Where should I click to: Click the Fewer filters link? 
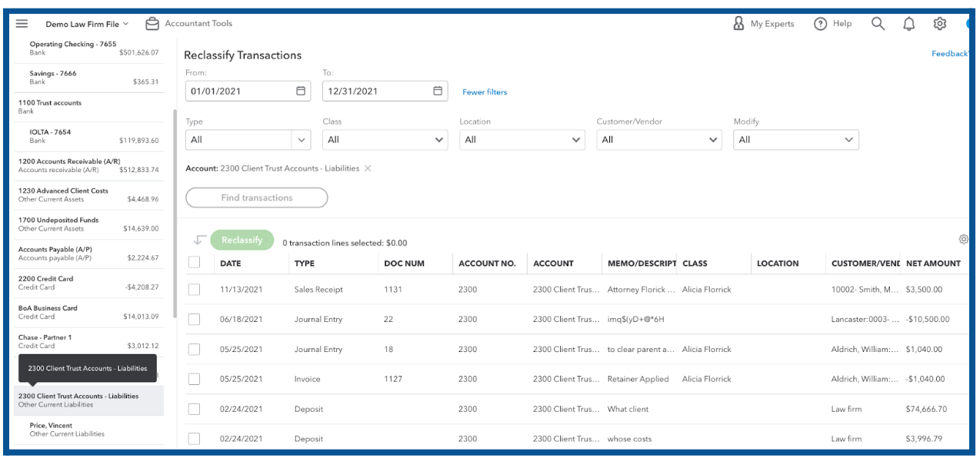coord(485,92)
